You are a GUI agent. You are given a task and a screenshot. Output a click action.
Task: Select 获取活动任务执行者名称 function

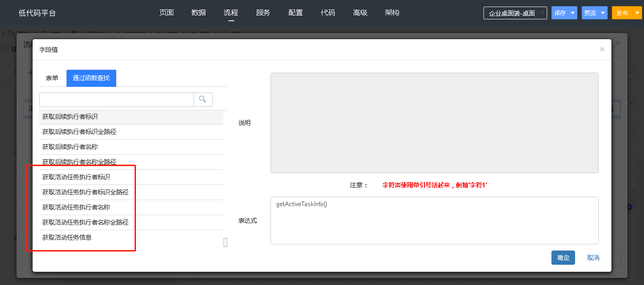tap(76, 208)
